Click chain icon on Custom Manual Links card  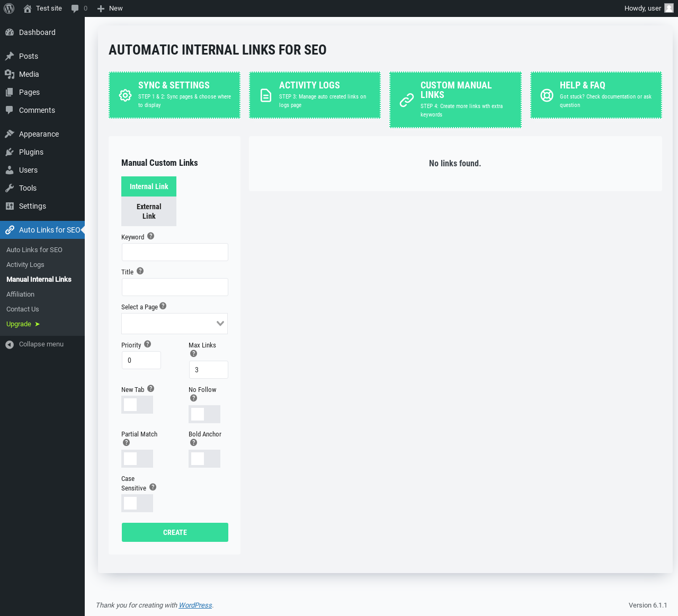(x=407, y=100)
